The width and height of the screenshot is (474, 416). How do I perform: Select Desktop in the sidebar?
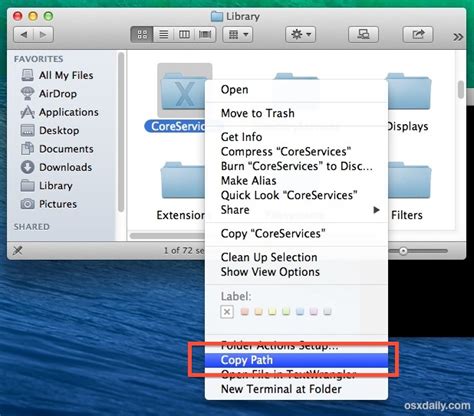50,130
